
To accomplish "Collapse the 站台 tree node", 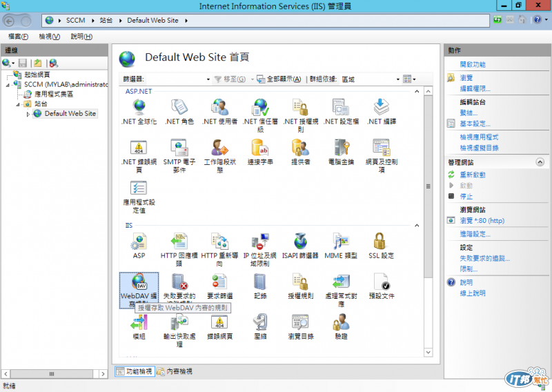I will [18, 104].
